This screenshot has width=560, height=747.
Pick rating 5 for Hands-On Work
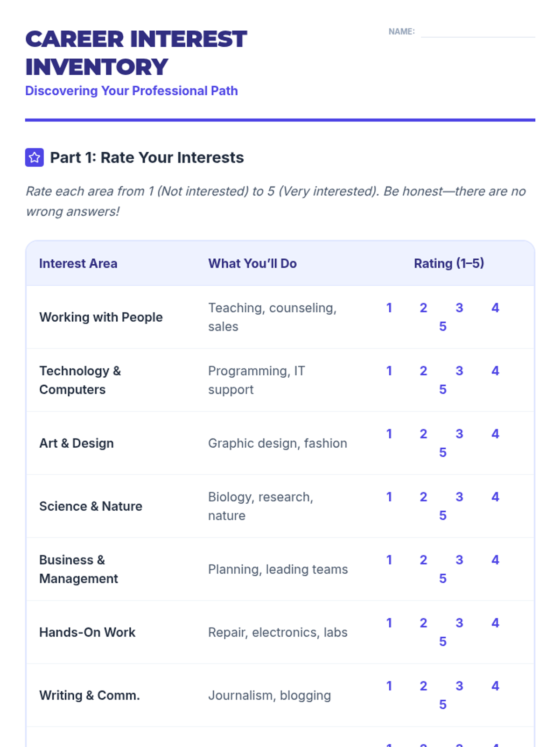click(442, 641)
